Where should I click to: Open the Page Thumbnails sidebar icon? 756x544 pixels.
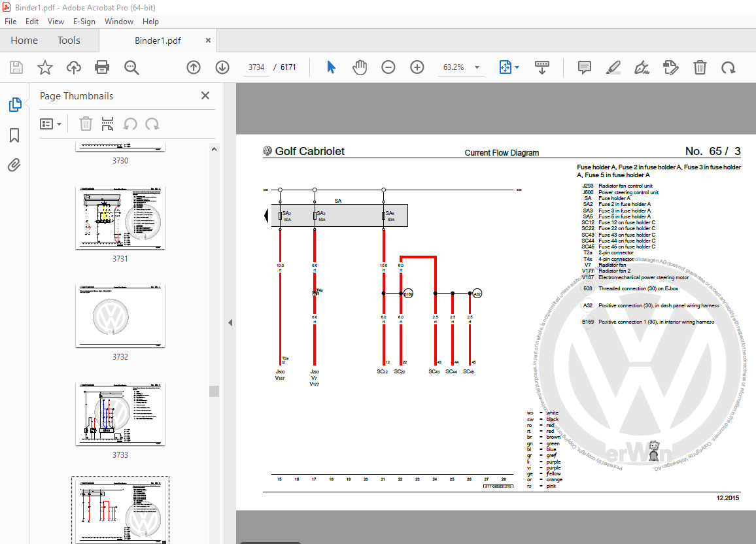pos(15,104)
